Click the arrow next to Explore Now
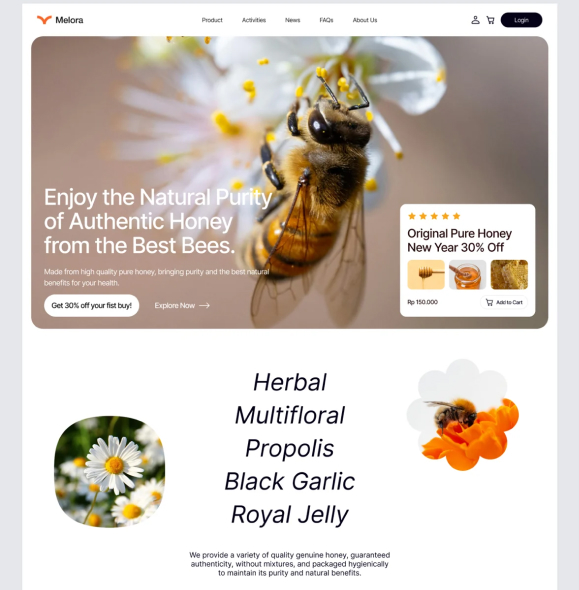Viewport: 579px width, 590px height. point(204,306)
